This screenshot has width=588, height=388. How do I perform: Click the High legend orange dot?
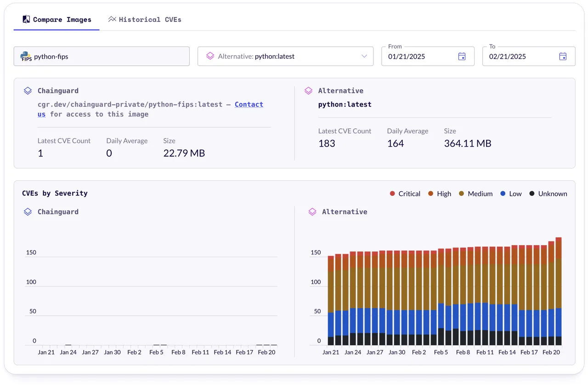pyautogui.click(x=431, y=194)
